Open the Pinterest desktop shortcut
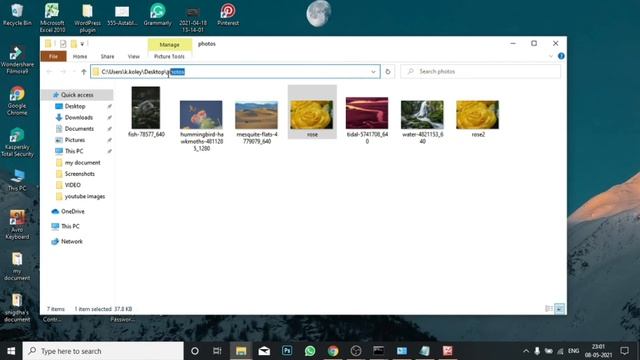Viewport: 640px width, 360px height. coord(228,15)
